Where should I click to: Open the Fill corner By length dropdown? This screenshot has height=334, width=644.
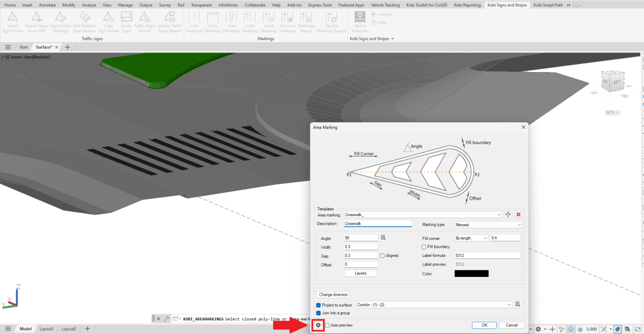tap(485, 238)
